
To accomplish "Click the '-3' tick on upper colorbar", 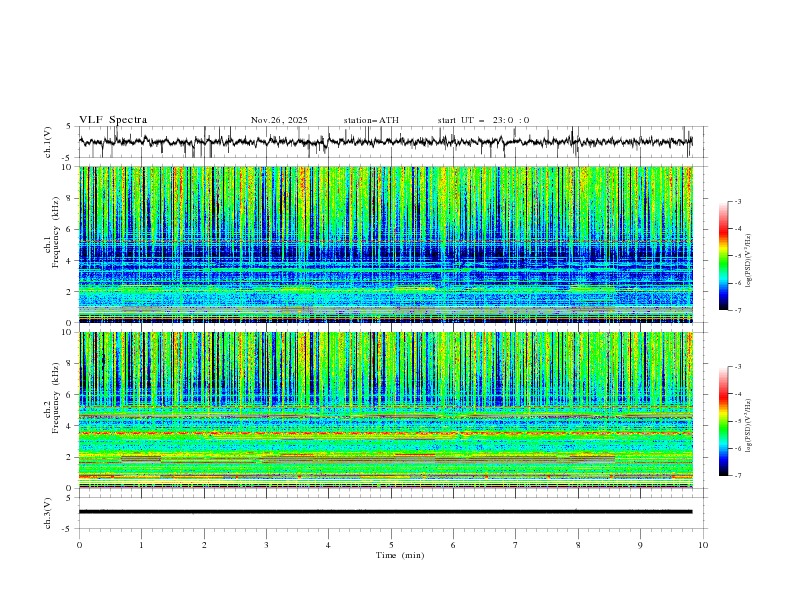I will coord(737,201).
